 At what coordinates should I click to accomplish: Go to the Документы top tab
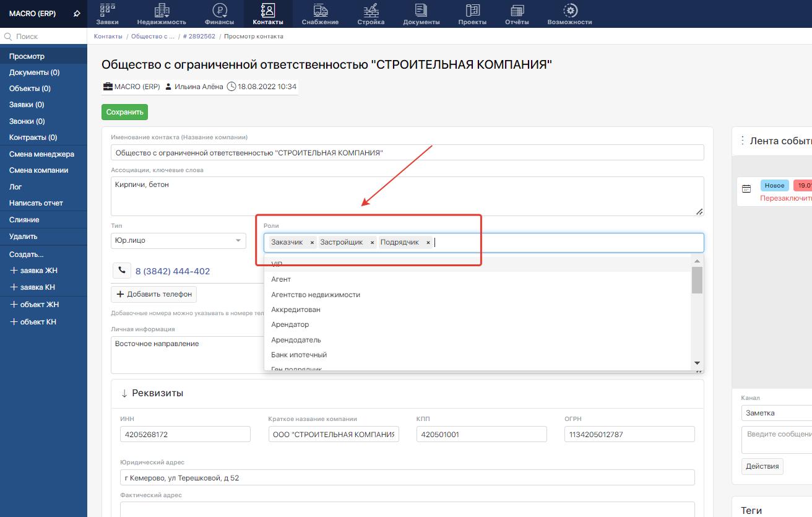coord(421,14)
